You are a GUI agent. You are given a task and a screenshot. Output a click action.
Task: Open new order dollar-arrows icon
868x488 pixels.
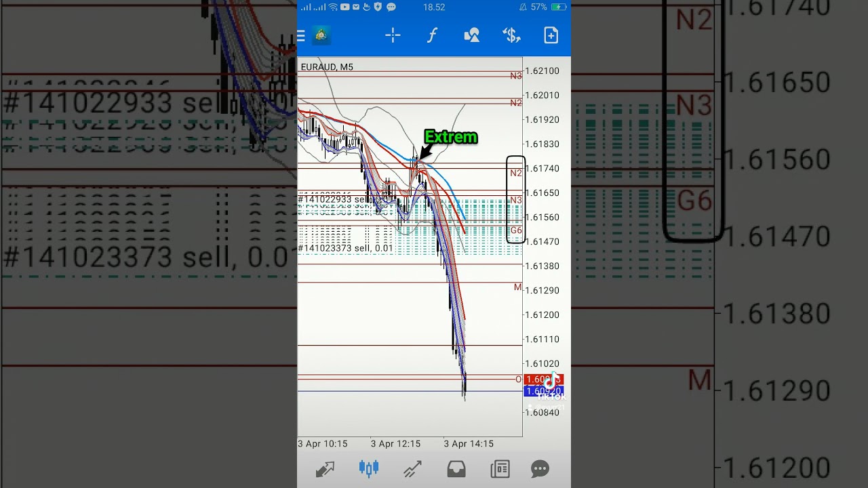tap(511, 35)
